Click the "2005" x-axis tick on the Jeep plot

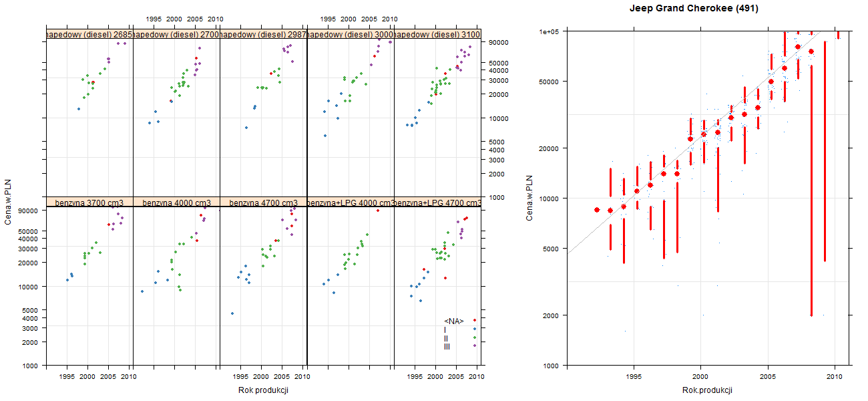coord(768,378)
